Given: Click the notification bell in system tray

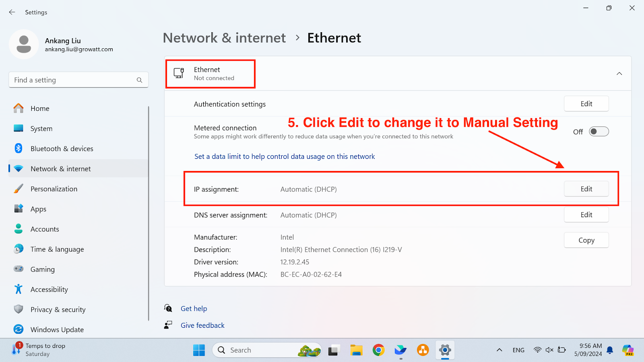Looking at the screenshot, I should click(x=610, y=350).
